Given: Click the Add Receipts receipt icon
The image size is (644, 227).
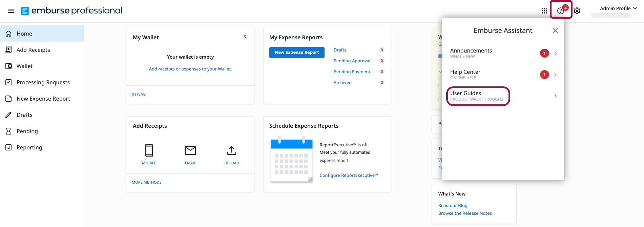Looking at the screenshot, I should pyautogui.click(x=9, y=50).
